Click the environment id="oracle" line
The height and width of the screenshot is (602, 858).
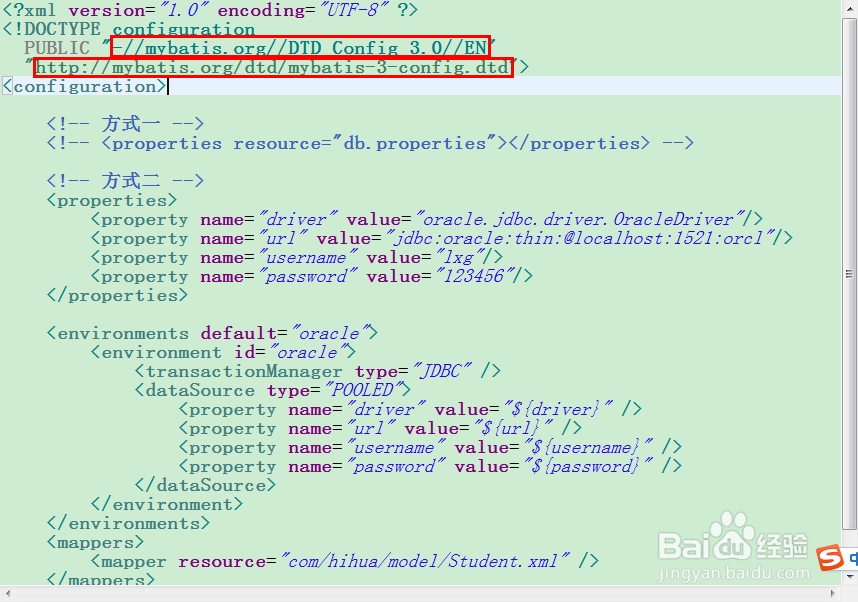(x=223, y=352)
